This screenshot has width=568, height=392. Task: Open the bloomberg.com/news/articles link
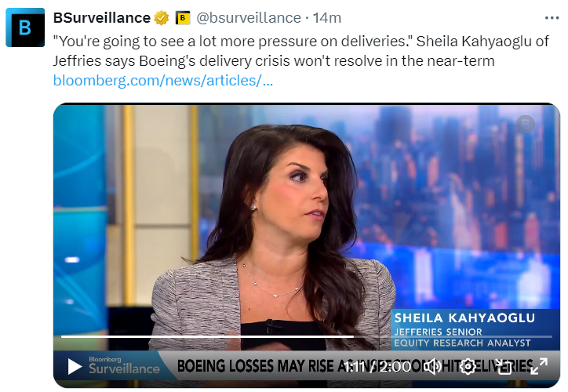162,80
